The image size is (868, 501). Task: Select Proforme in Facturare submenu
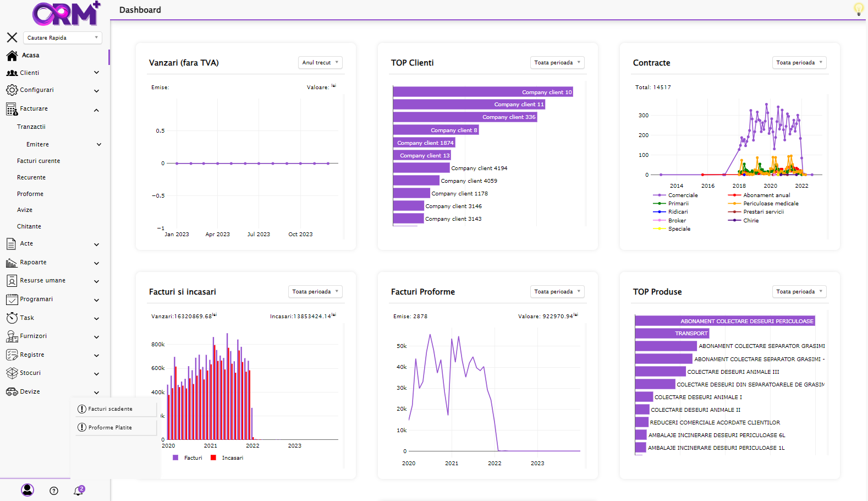point(30,194)
